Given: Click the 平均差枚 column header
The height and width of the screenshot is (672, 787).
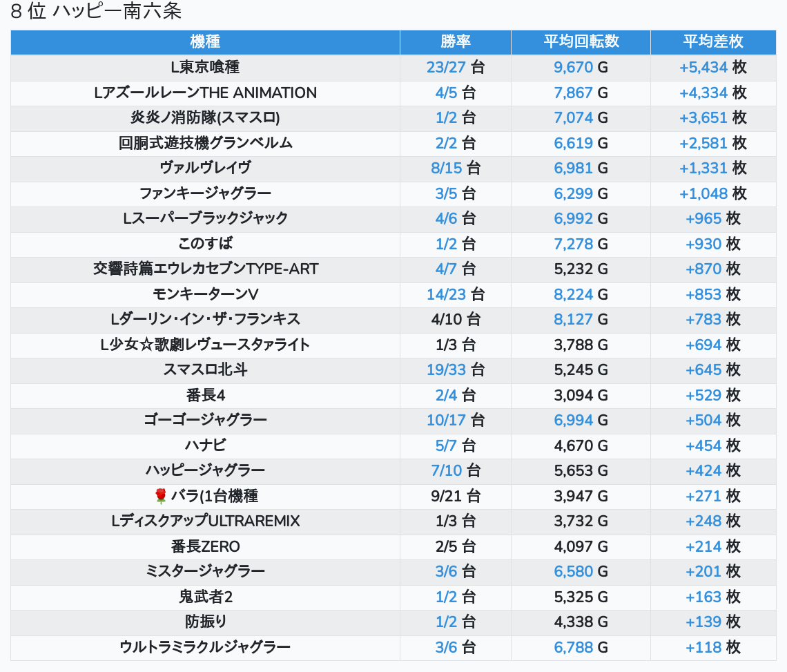Looking at the screenshot, I should click(x=713, y=41).
